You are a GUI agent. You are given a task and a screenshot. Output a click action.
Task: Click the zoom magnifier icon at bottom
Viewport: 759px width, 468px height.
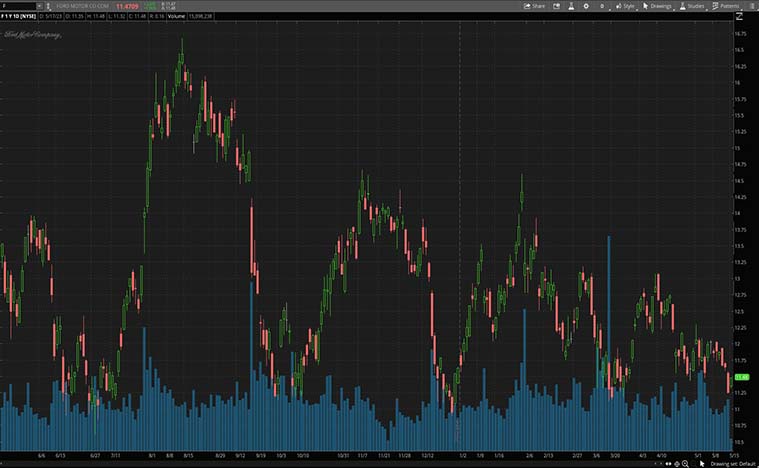point(684,463)
